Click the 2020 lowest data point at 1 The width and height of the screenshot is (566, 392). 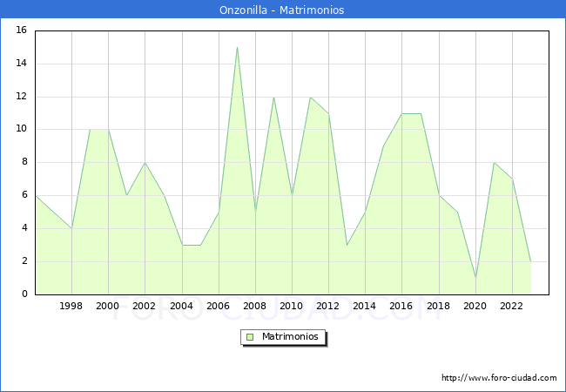[x=475, y=278]
